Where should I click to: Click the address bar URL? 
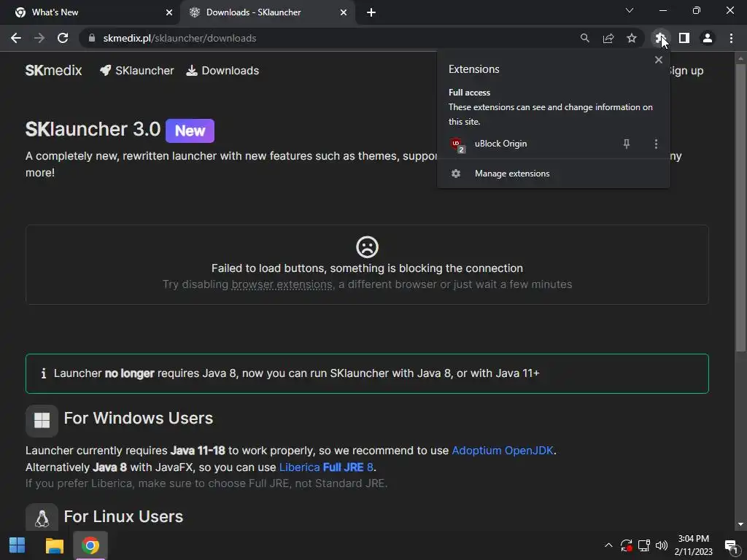tap(179, 38)
